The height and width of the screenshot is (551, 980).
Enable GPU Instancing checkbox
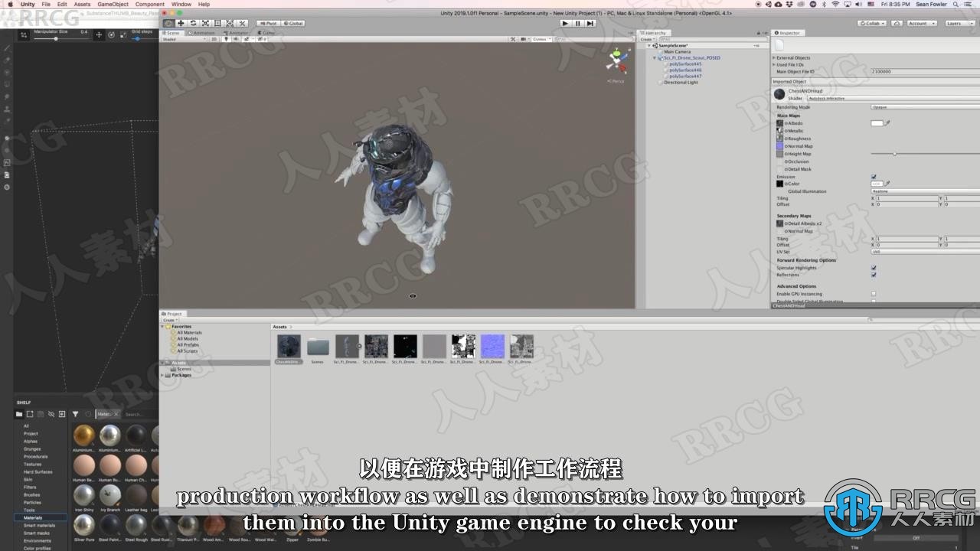pyautogui.click(x=874, y=294)
